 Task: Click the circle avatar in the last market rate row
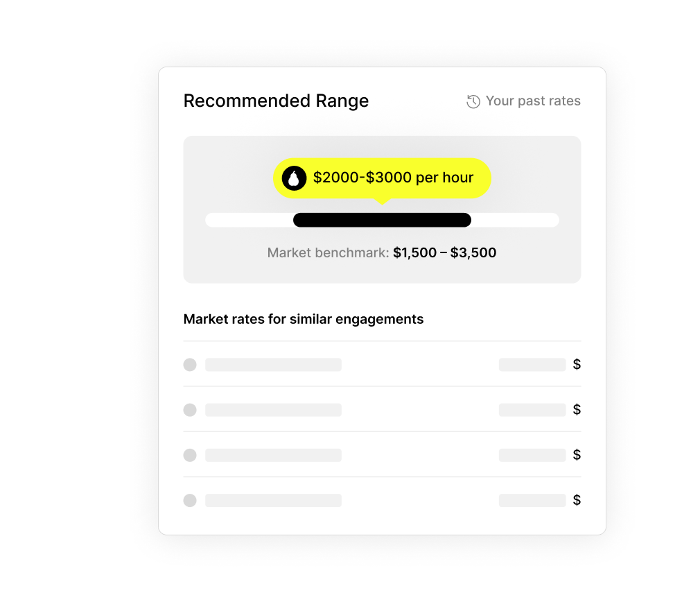[190, 500]
